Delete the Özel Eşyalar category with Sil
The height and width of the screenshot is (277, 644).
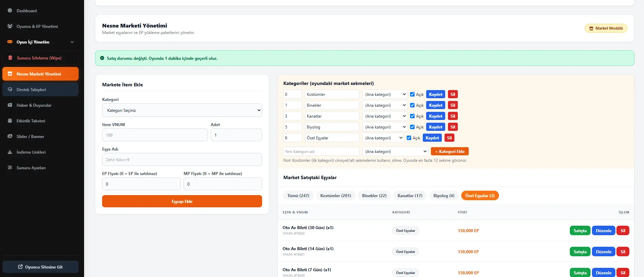[x=449, y=138]
